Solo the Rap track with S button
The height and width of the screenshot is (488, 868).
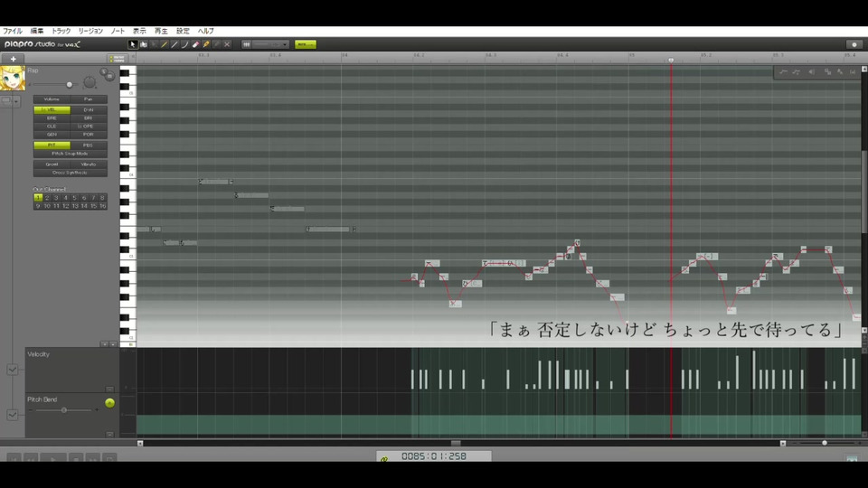[103, 72]
